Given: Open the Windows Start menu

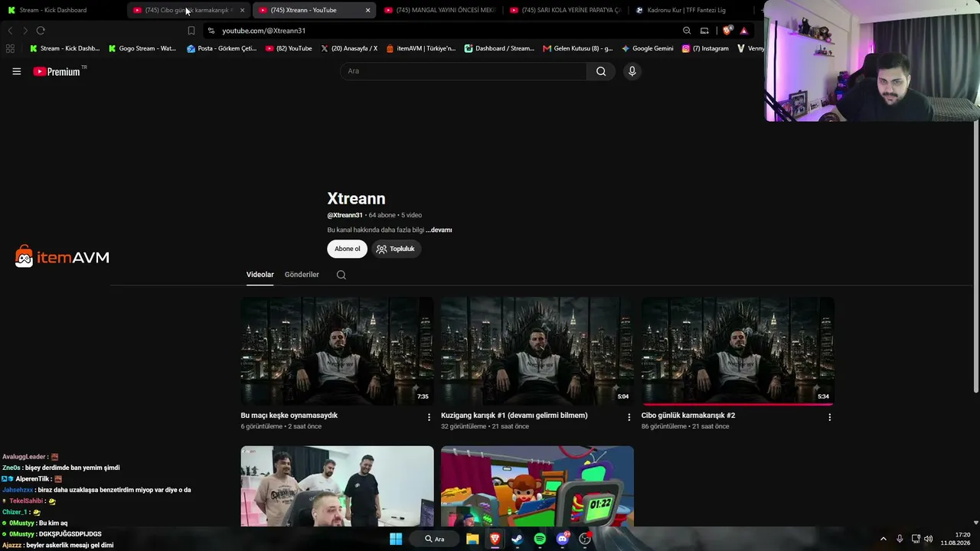Looking at the screenshot, I should click(396, 539).
